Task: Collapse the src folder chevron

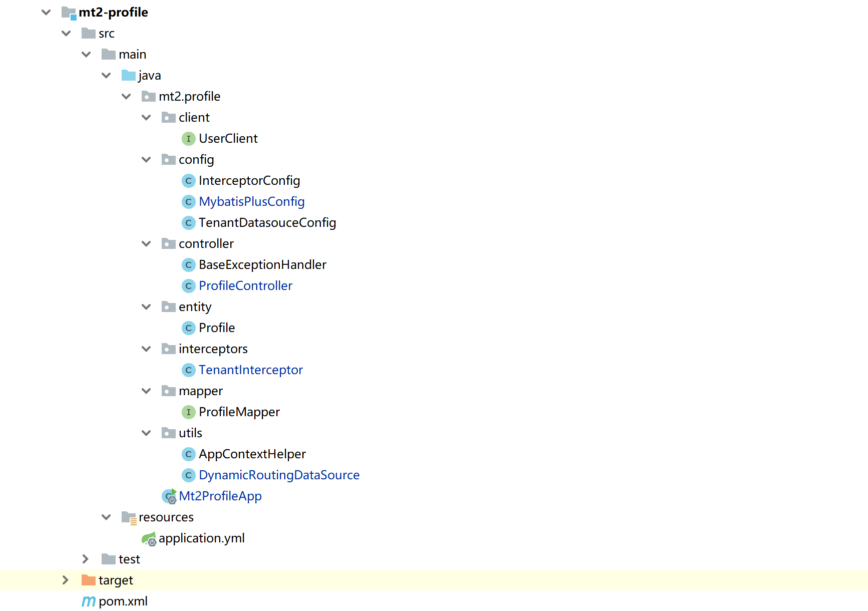Action: coord(66,33)
